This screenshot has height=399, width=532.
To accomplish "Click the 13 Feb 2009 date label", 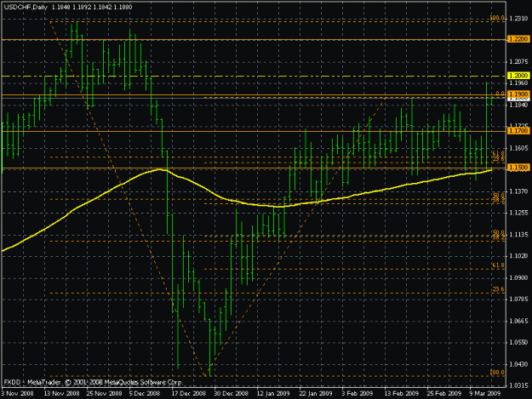I will click(x=402, y=394).
